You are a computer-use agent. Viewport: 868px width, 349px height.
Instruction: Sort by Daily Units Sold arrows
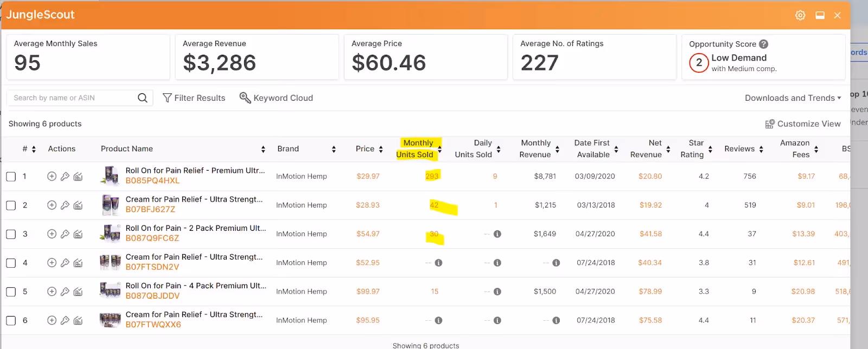499,149
